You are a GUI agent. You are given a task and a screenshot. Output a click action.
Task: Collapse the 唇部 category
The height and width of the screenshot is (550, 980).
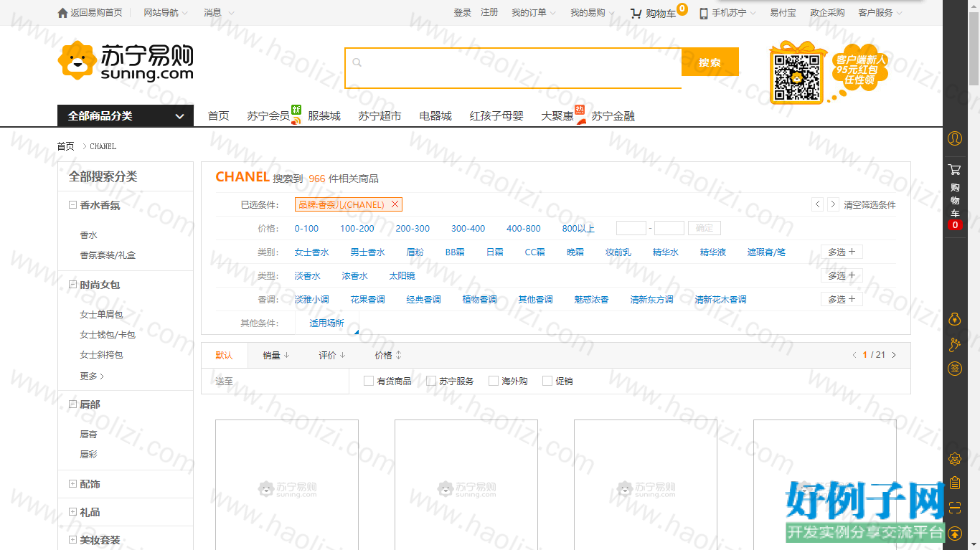[72, 404]
